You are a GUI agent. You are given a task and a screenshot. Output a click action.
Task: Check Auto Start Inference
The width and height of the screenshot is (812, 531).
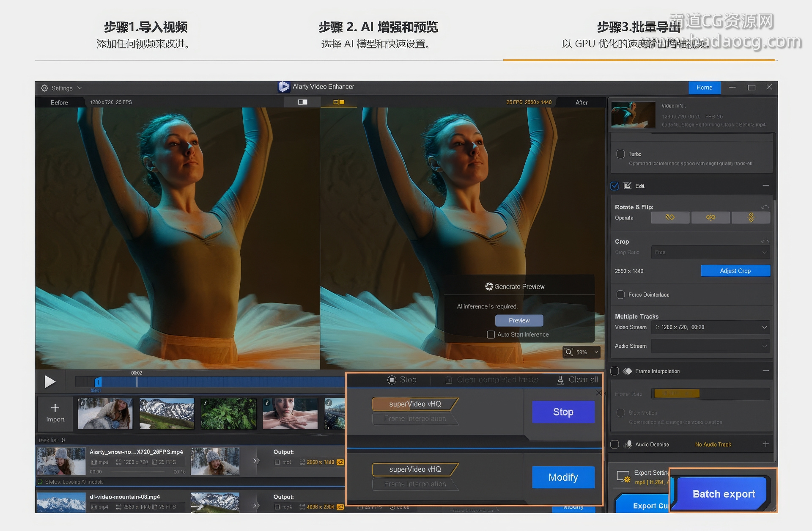(491, 334)
